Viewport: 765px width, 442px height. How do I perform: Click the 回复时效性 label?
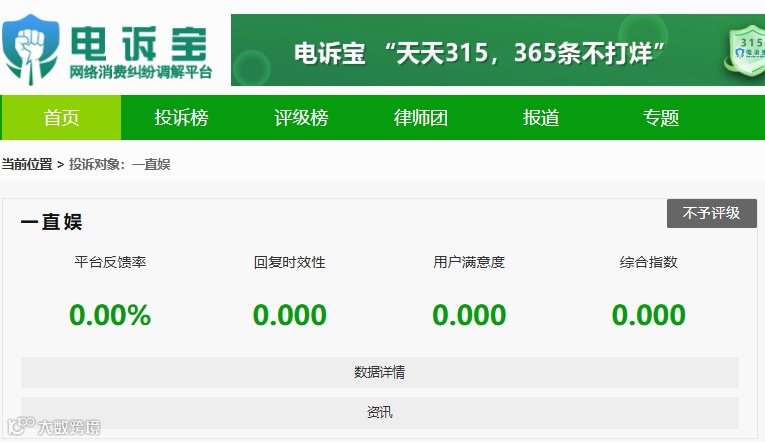289,262
